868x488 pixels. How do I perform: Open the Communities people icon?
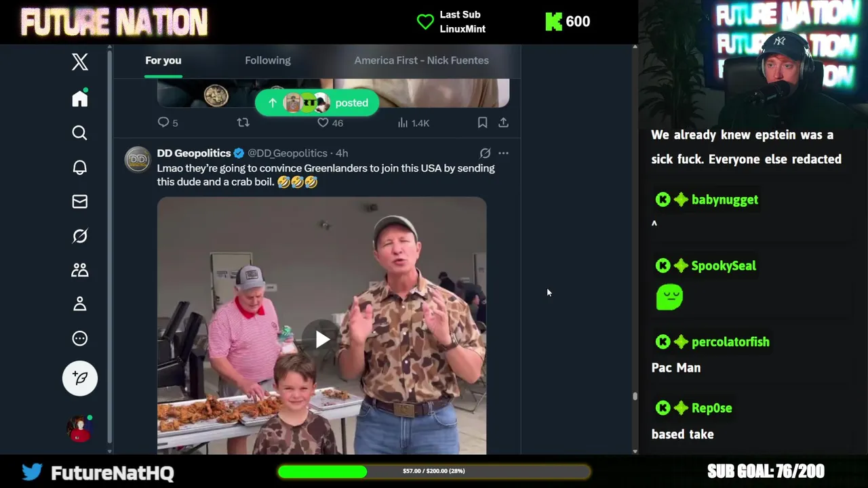[x=80, y=270]
